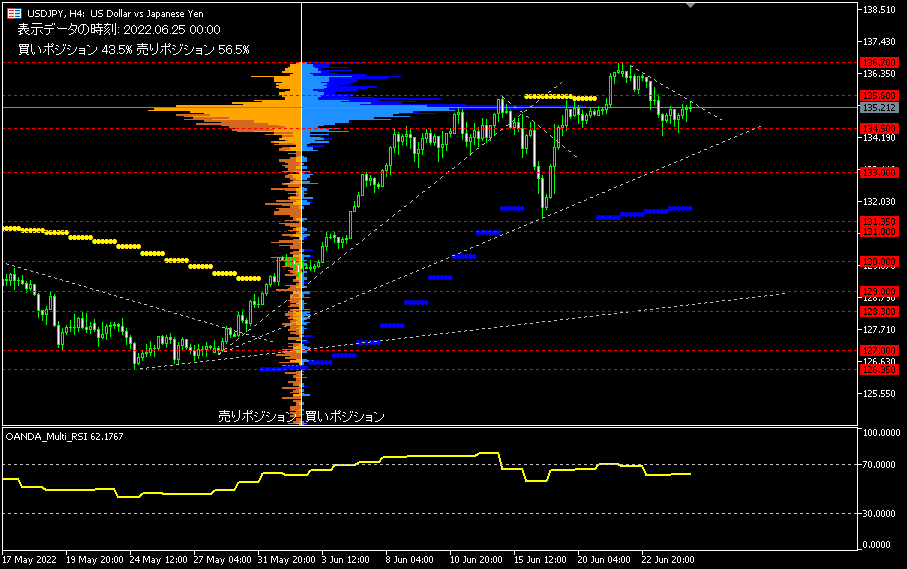This screenshot has height=569, width=907.
Task: Click the red 130.000 price level label
Action: pos(879,261)
